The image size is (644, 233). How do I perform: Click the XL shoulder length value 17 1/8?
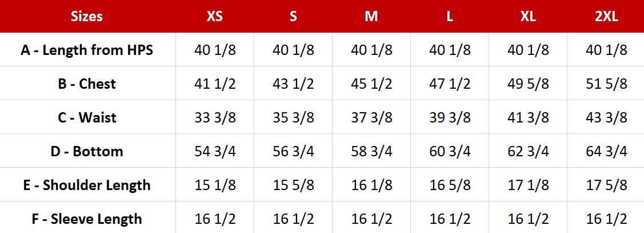(528, 185)
